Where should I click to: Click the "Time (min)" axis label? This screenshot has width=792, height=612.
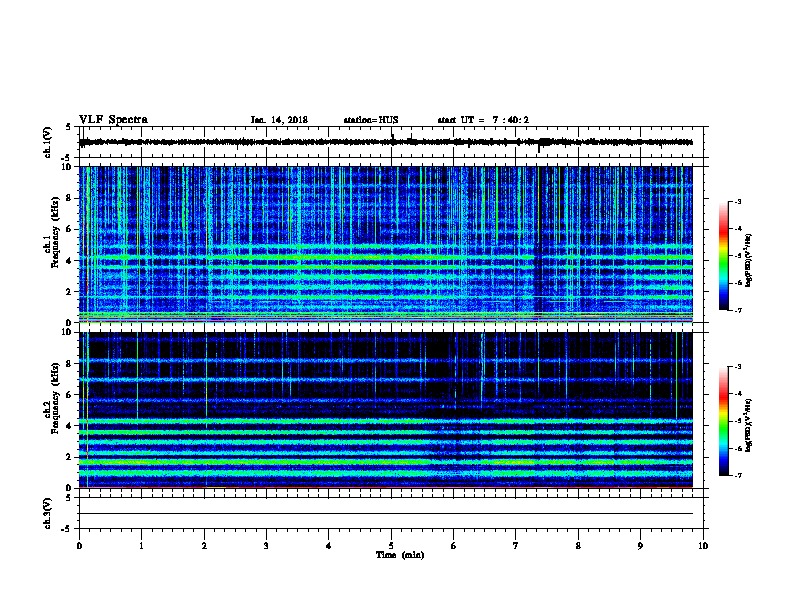(400, 555)
